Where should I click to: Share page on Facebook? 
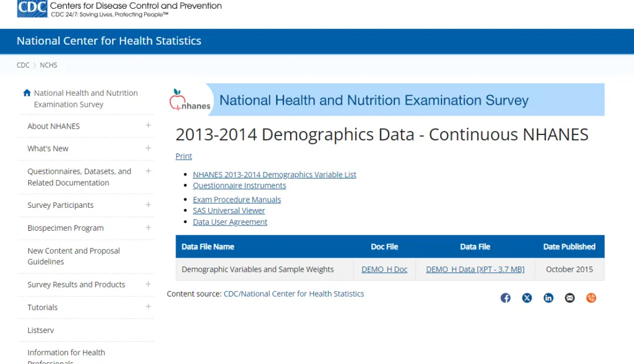pyautogui.click(x=505, y=298)
